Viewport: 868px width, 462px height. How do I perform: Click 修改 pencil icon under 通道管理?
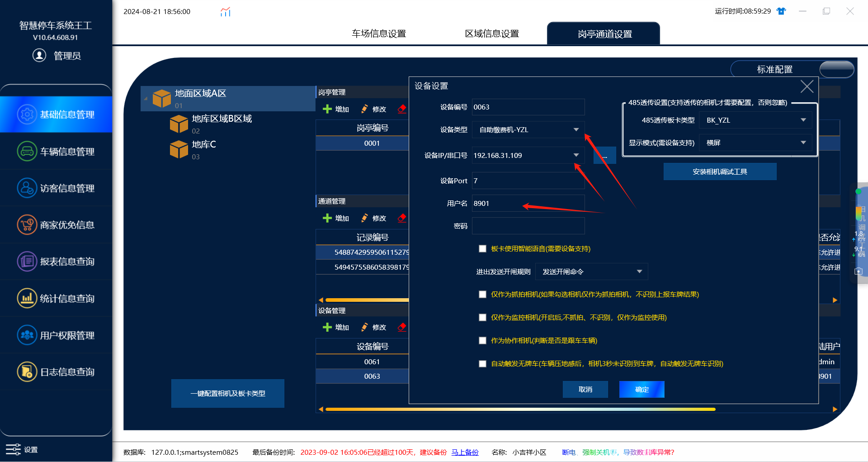click(x=364, y=218)
